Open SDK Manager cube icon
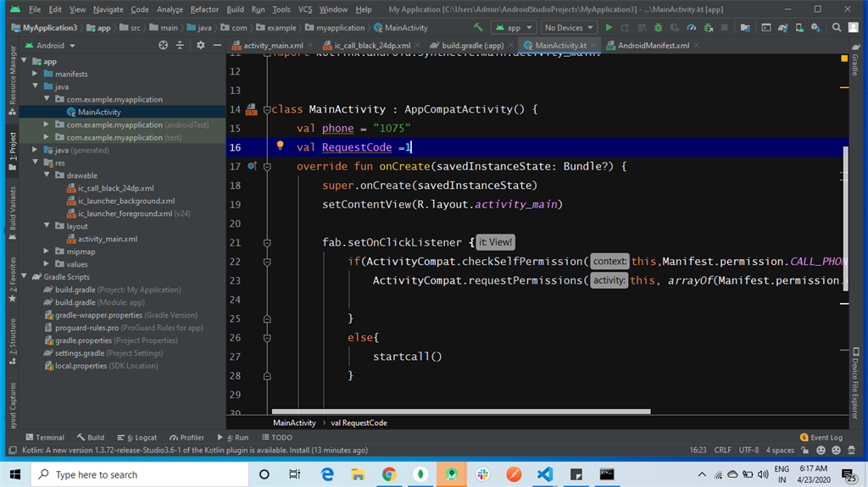Viewport: 868px width, 487px height. [816, 27]
